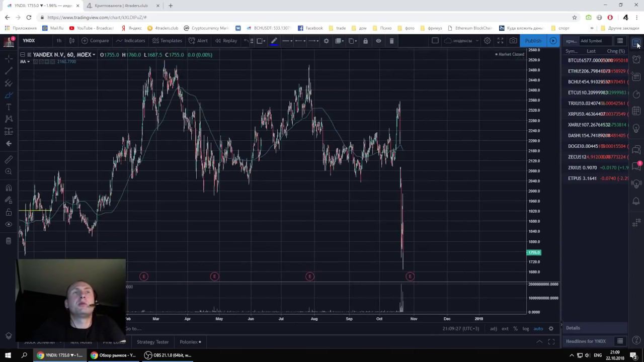Open the Indicators menu
Image resolution: width=644 pixels, height=362 pixels.
130,41
